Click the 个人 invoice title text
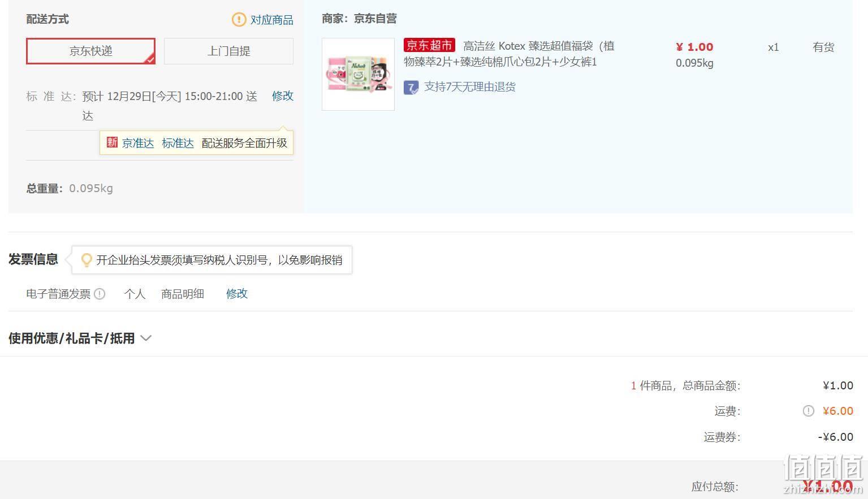Screen dimensions: 868x499 135,294
